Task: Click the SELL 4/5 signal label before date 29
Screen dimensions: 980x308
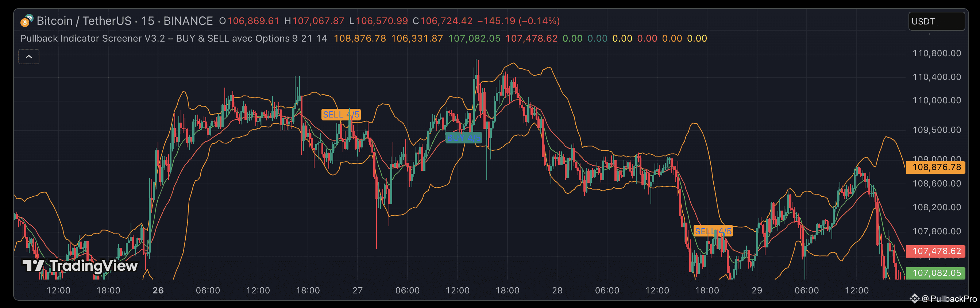Action: click(713, 231)
